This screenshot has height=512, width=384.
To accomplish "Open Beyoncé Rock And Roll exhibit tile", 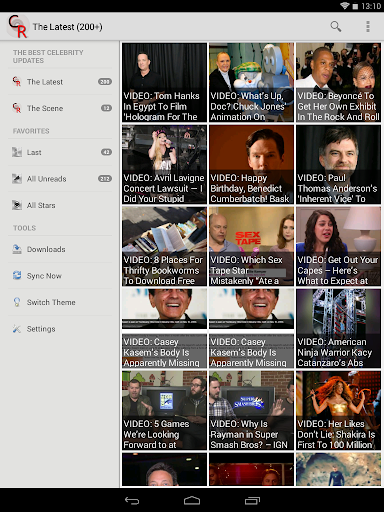I will coord(338,82).
